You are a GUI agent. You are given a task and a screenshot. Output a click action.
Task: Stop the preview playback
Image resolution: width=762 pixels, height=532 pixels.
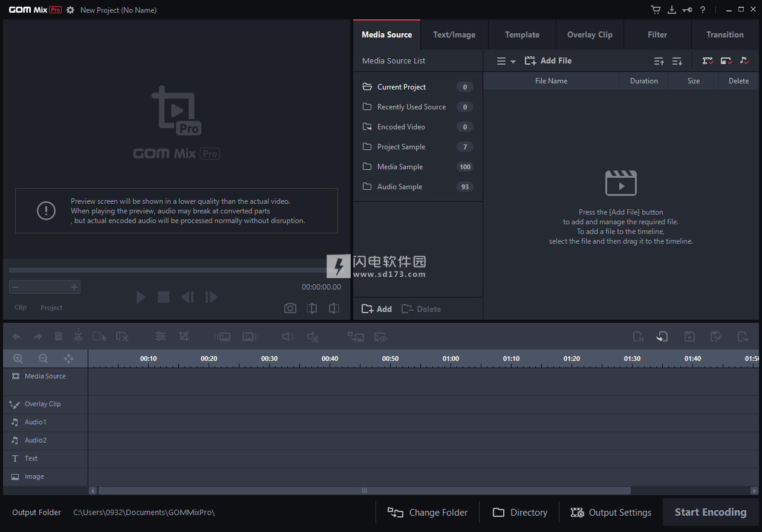pos(163,297)
